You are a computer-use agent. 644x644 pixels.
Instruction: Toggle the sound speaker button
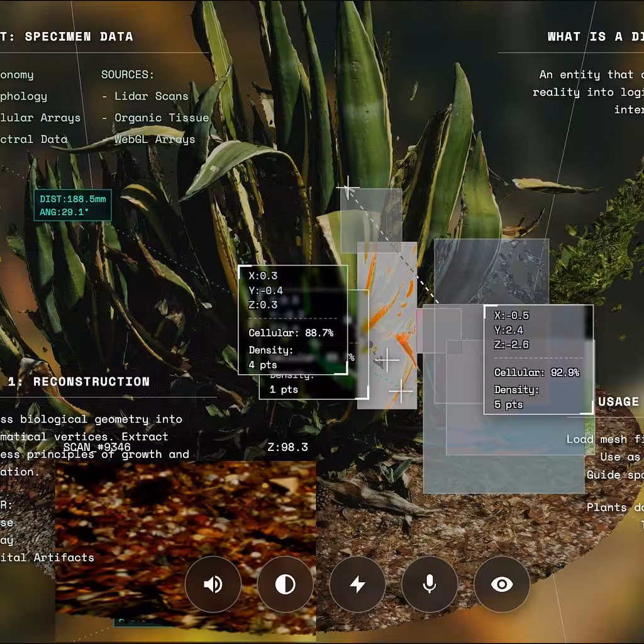[213, 584]
